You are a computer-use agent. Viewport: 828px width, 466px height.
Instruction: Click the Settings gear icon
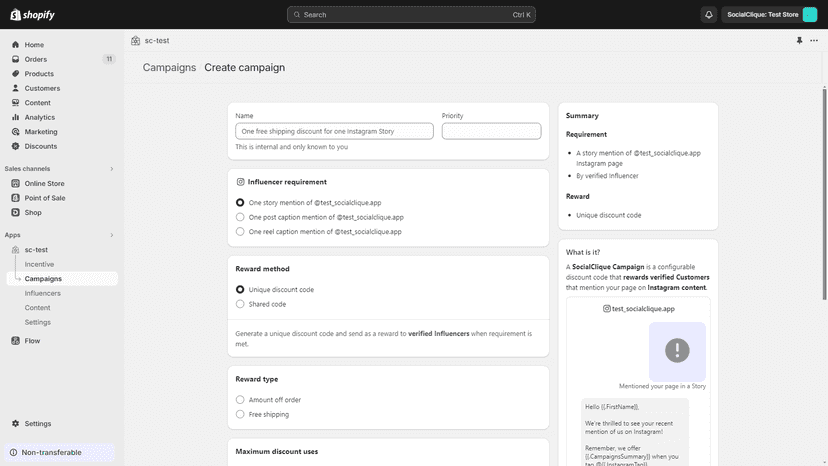(15, 424)
